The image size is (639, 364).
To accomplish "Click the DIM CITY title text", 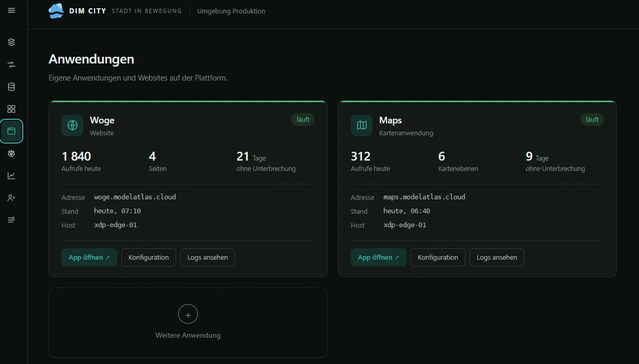I will pos(88,11).
